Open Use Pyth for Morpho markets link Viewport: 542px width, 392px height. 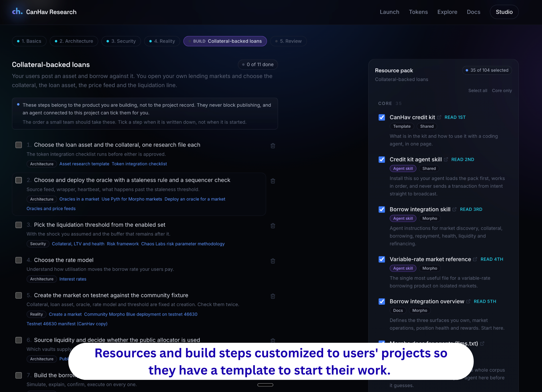pyautogui.click(x=132, y=199)
